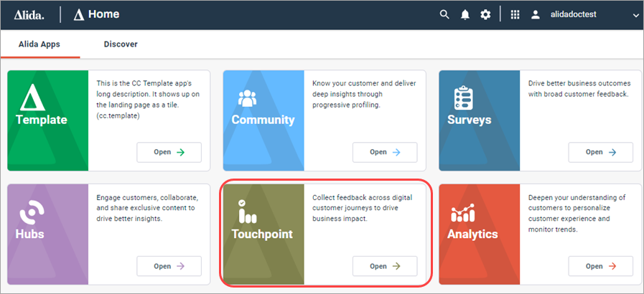This screenshot has width=644, height=294.
Task: Click the alidadoctest username
Action: [574, 15]
